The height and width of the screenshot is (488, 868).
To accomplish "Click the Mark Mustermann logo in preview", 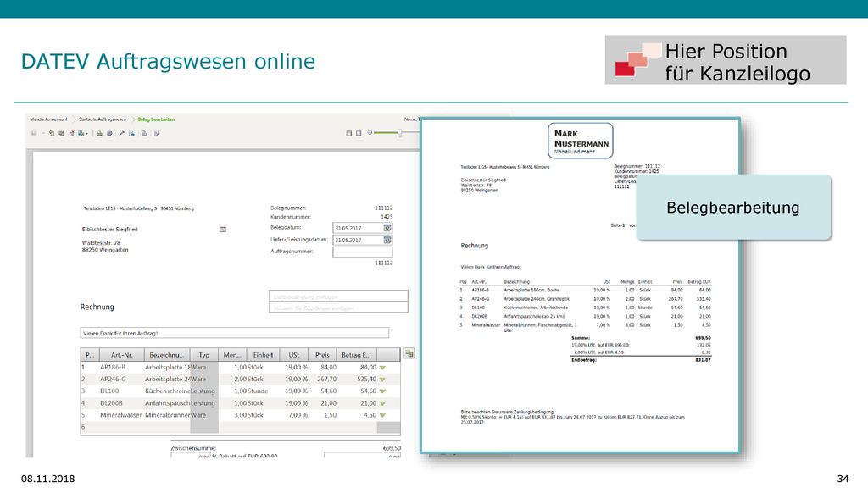I will [580, 141].
